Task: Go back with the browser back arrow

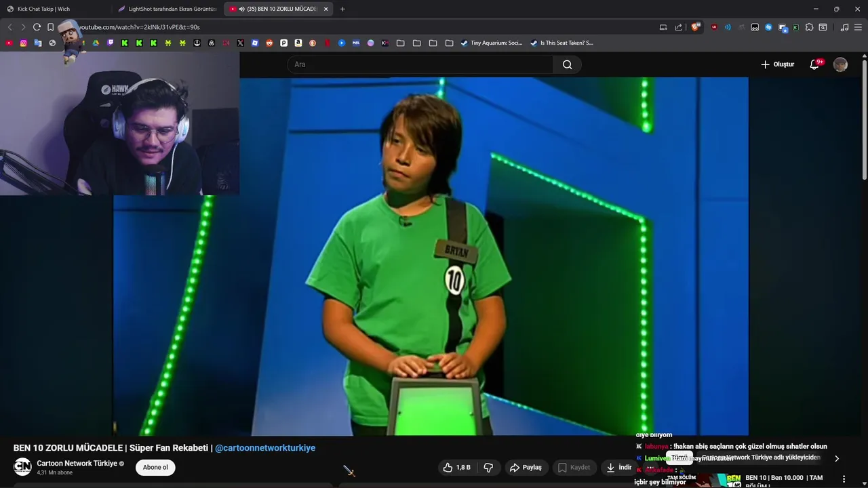Action: [x=9, y=27]
